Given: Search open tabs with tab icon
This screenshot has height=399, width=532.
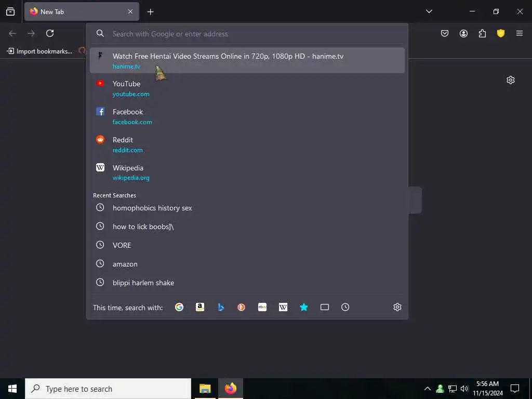Looking at the screenshot, I should pos(325,307).
